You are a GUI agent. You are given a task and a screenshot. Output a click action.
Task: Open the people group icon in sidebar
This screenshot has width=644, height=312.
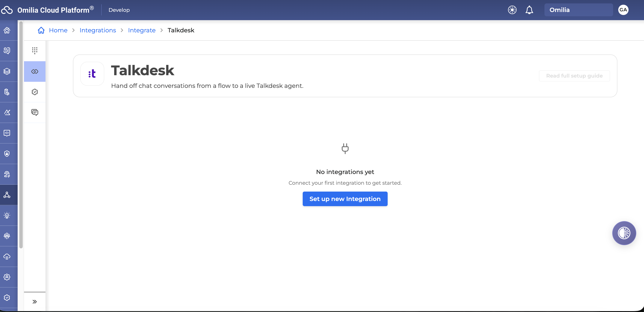pyautogui.click(x=7, y=236)
